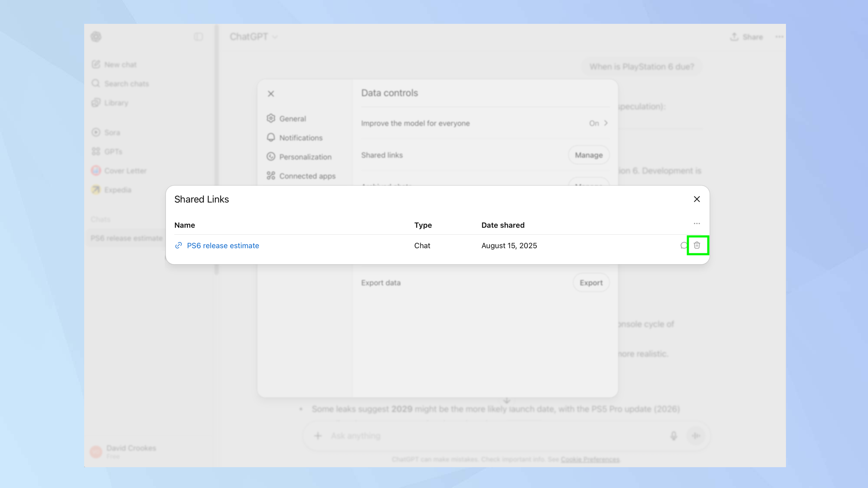This screenshot has width=868, height=488.
Task: Open the Connected apps settings section
Action: click(307, 176)
